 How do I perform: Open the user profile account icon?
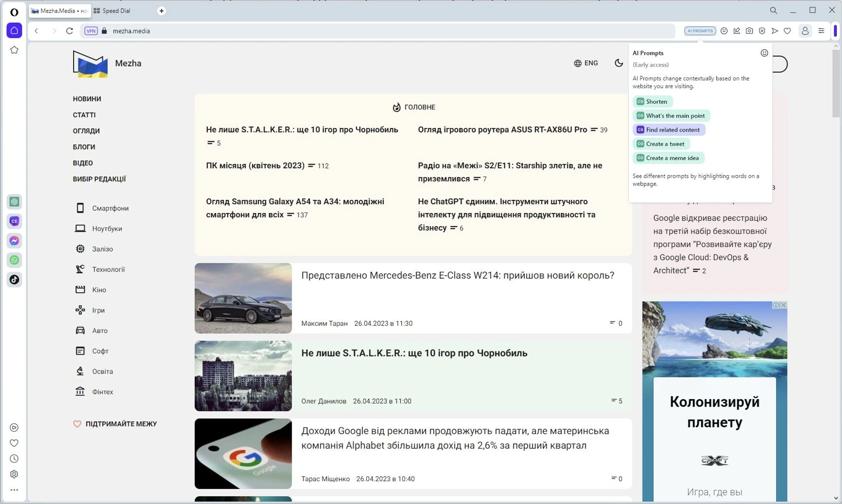pyautogui.click(x=805, y=31)
